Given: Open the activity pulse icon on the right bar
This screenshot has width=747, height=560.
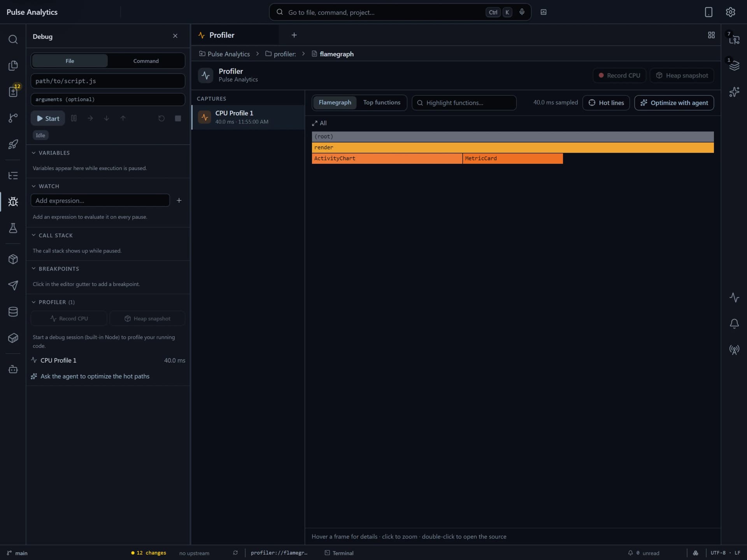Looking at the screenshot, I should pos(734,297).
